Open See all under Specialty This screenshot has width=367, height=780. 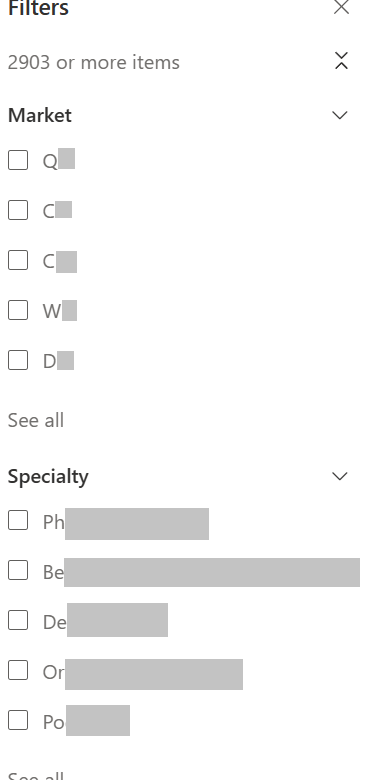(36, 776)
